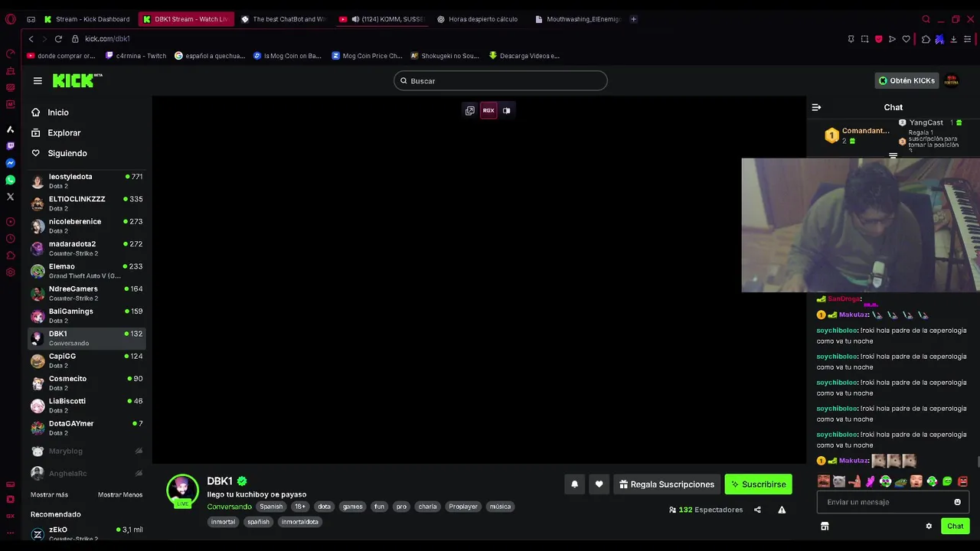Screen dimensions: 980x551
Task: Open the emoji picker in the chat input
Action: (957, 502)
